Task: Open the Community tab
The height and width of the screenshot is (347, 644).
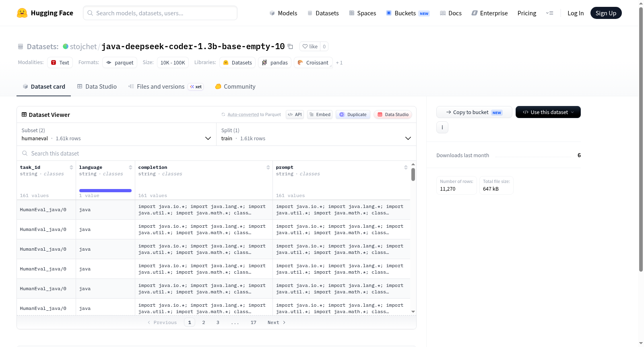Action: 235,86
